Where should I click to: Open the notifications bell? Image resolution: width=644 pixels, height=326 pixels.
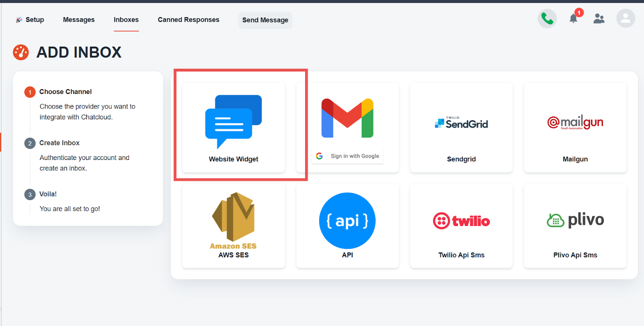[574, 18]
